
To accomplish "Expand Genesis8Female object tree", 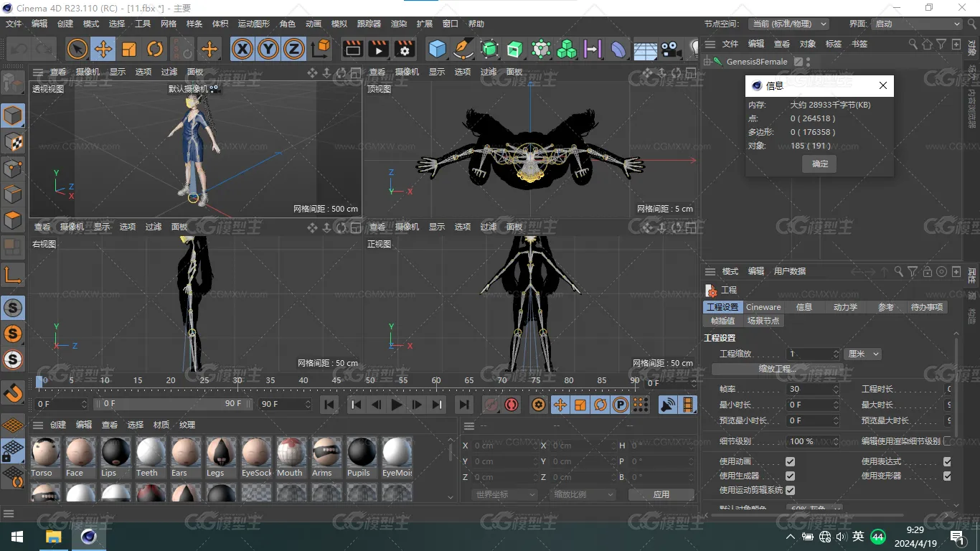I will 707,62.
